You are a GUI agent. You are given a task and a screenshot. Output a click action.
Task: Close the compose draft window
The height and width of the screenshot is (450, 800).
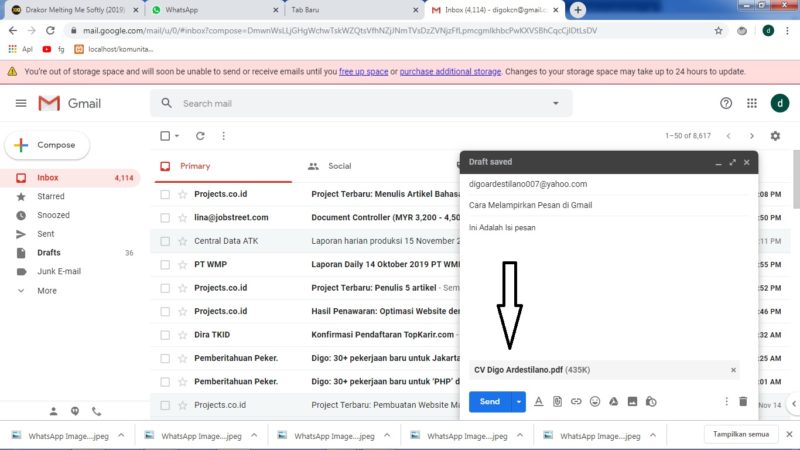coord(746,163)
